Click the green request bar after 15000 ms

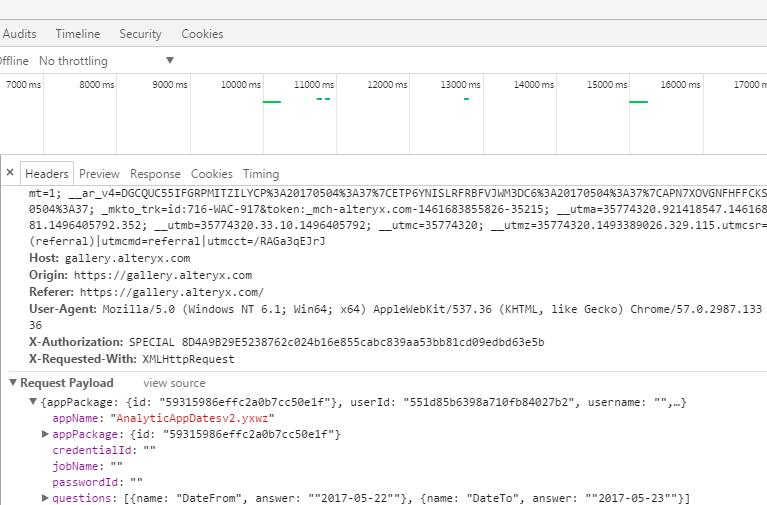click(x=638, y=102)
